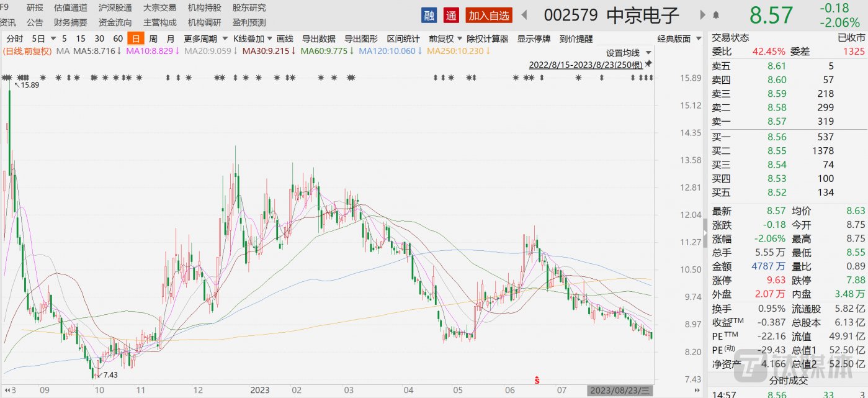Open the 估值通道 menu item

click(x=71, y=7)
